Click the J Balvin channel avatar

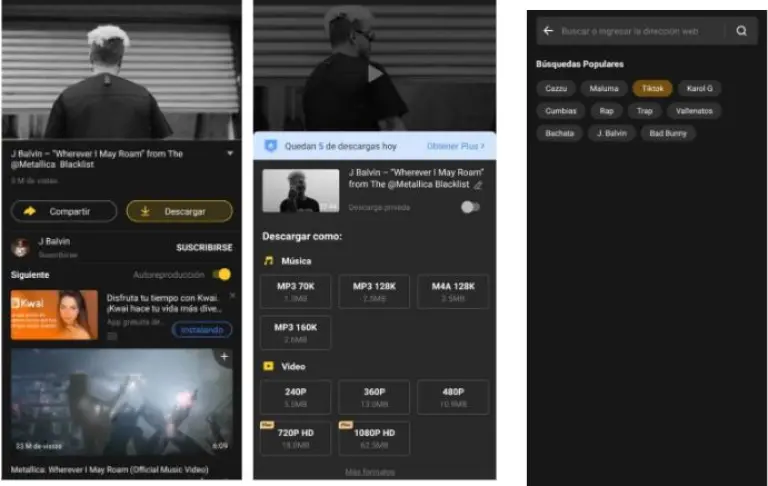19,247
